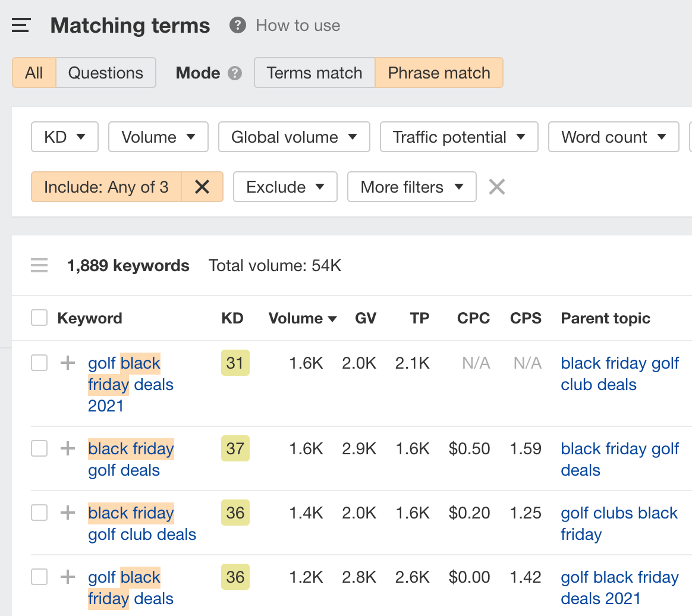Remove the Include: Any of 3 filter
This screenshot has width=692, height=616.
(x=202, y=187)
